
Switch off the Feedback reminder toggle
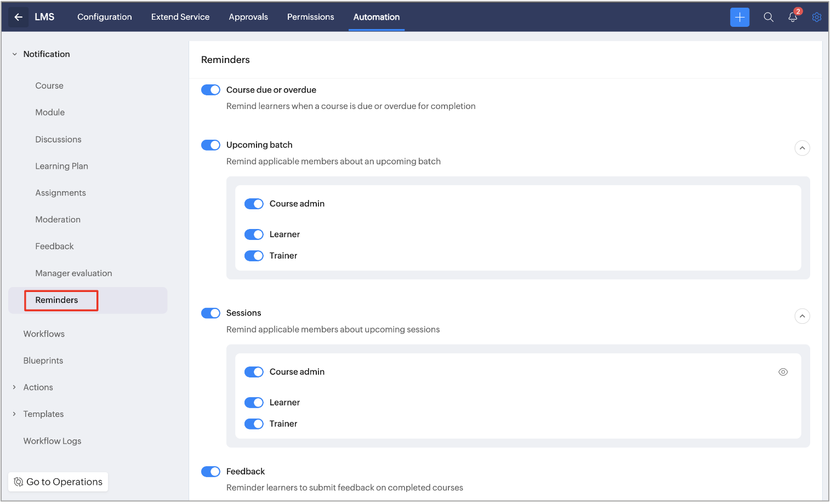(x=210, y=472)
